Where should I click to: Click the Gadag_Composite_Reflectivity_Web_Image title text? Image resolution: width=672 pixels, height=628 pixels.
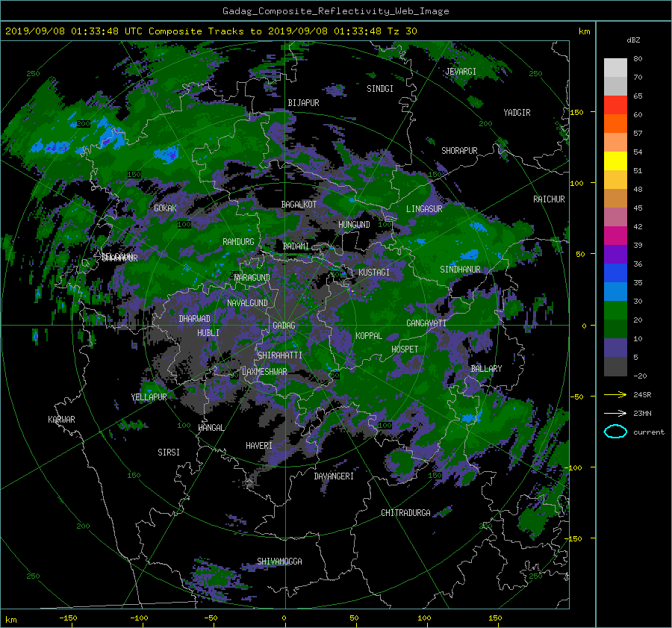[335, 11]
